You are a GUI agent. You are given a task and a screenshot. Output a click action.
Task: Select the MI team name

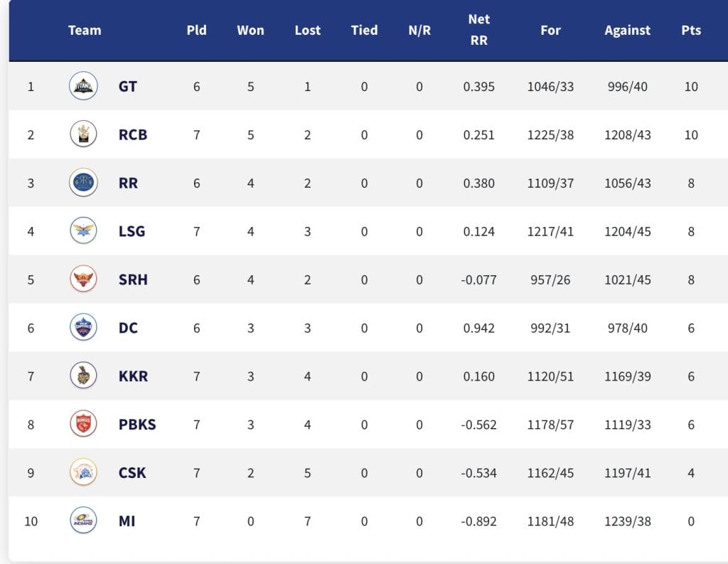click(x=127, y=521)
